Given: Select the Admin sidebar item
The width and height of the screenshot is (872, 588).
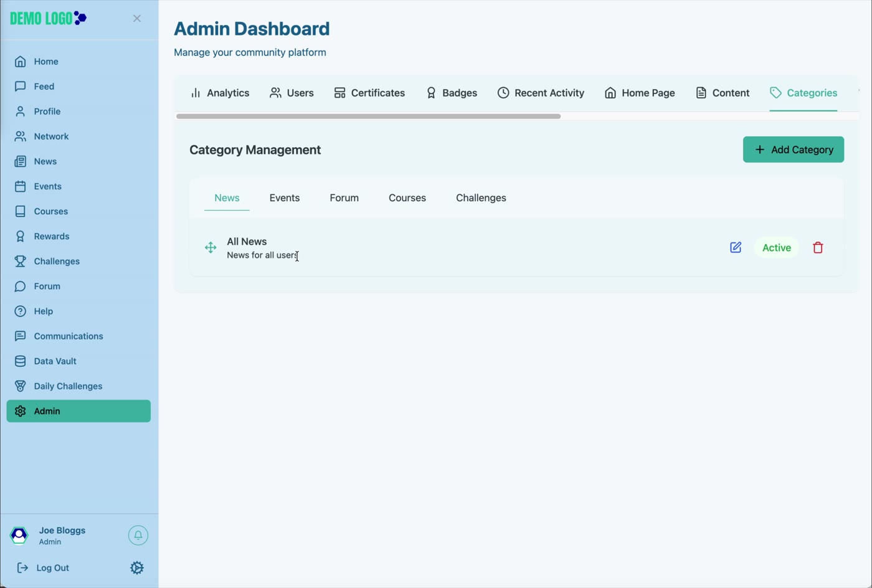Looking at the screenshot, I should [78, 411].
